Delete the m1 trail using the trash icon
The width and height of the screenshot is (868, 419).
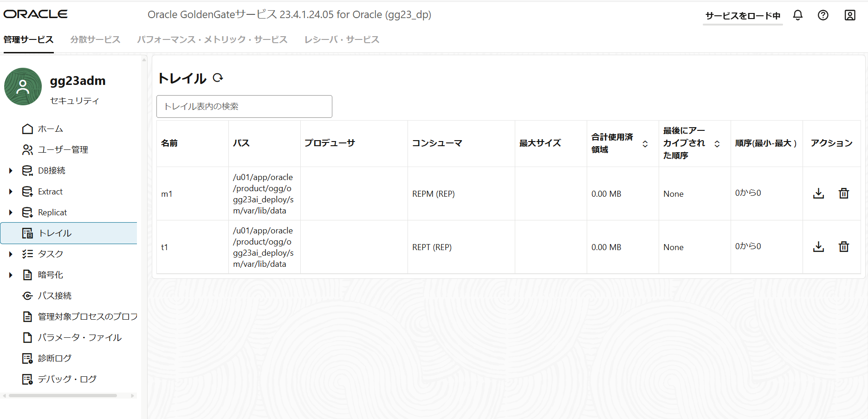[x=844, y=193]
